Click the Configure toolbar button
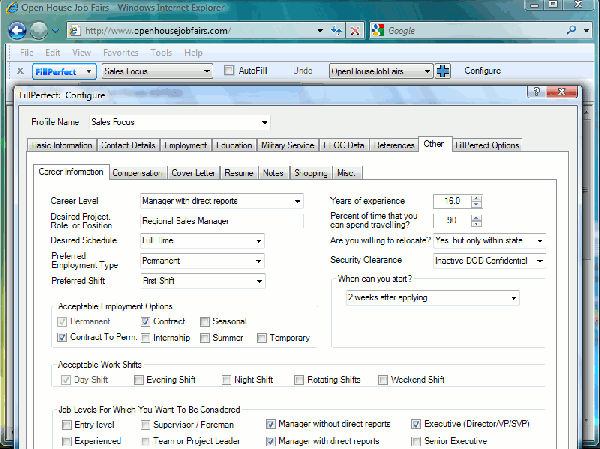 pos(482,71)
